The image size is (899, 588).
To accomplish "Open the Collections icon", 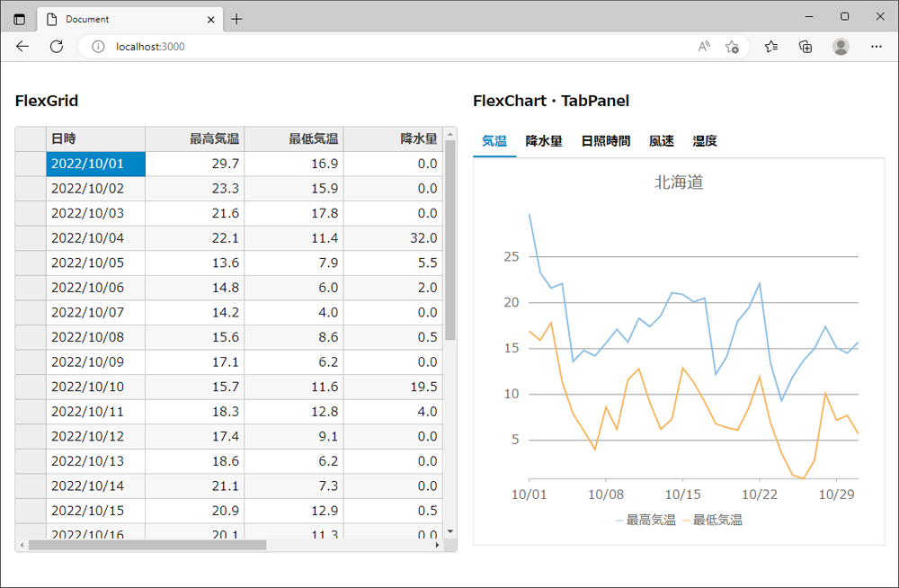I will click(806, 47).
